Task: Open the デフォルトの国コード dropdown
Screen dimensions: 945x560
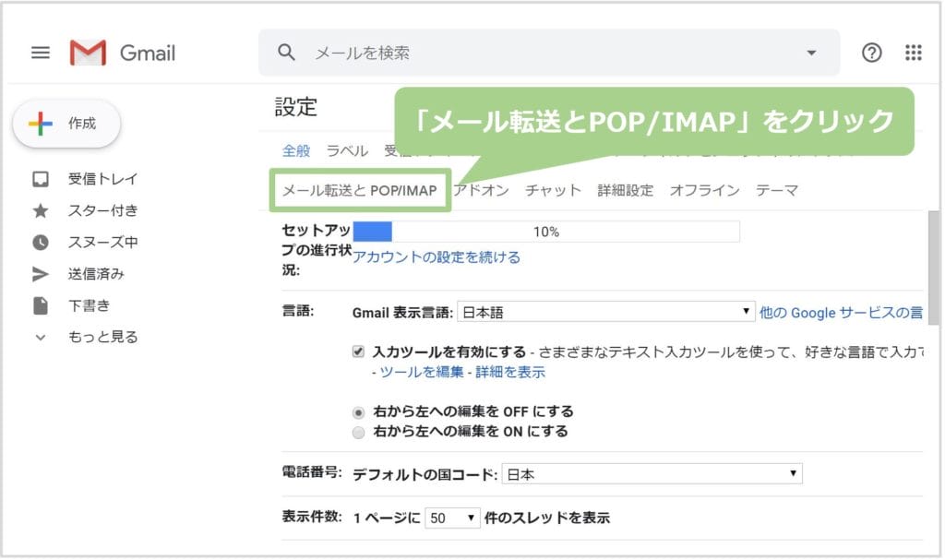Action: point(652,474)
